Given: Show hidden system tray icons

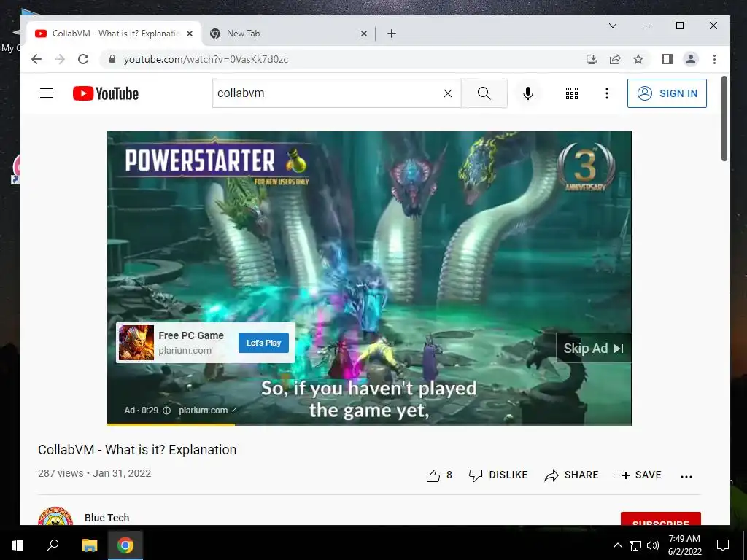Looking at the screenshot, I should (x=617, y=545).
